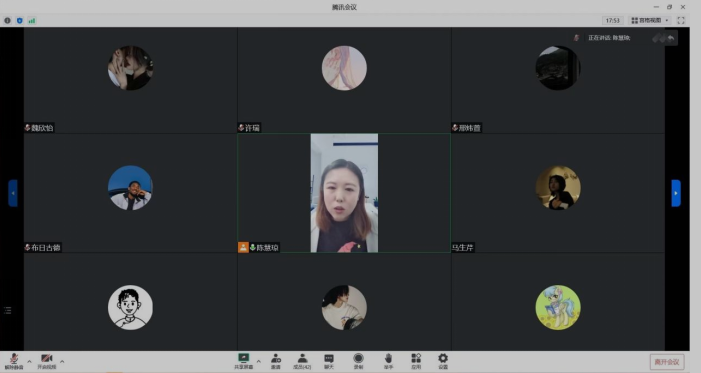Enter fullscreen mode
The height and width of the screenshot is (373, 701).
(681, 20)
